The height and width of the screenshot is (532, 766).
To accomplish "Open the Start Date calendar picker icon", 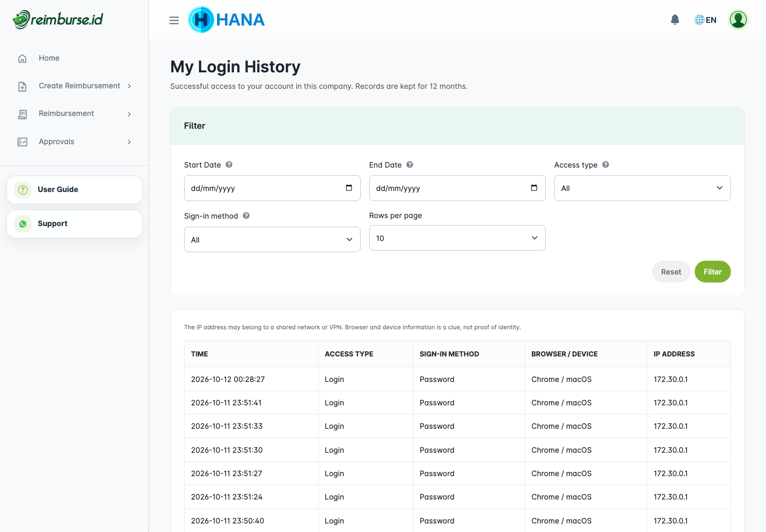I will 349,188.
